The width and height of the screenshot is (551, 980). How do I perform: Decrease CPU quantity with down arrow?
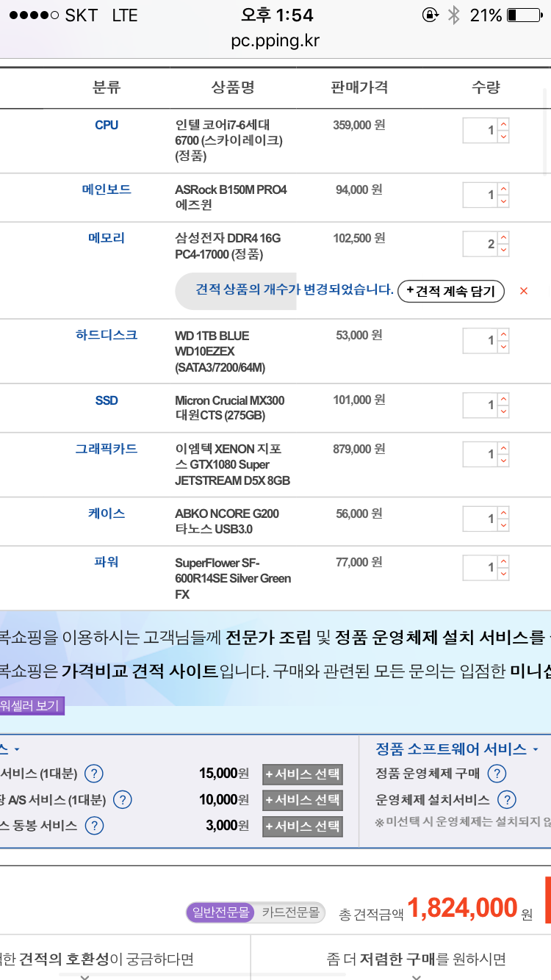[503, 137]
